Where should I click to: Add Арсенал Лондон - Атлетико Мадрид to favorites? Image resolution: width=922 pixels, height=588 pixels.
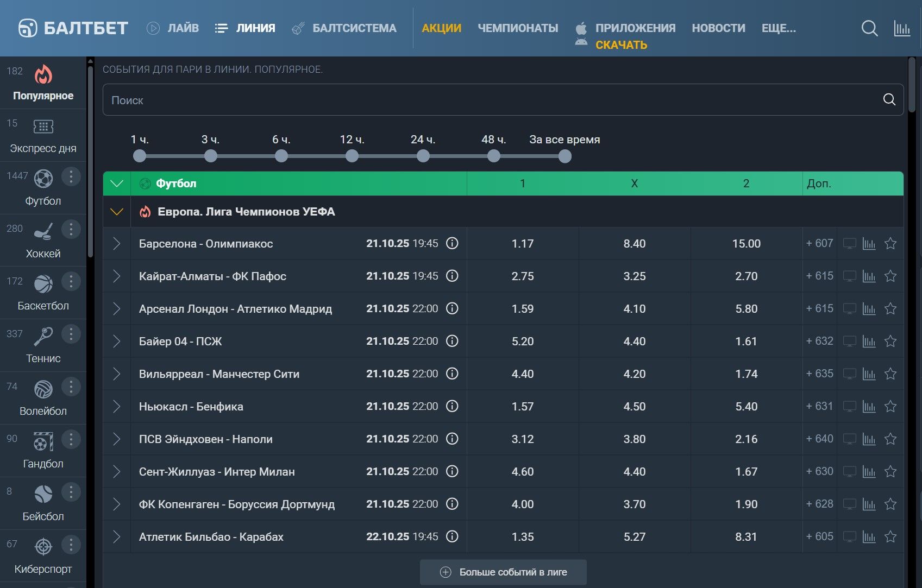[x=890, y=309]
